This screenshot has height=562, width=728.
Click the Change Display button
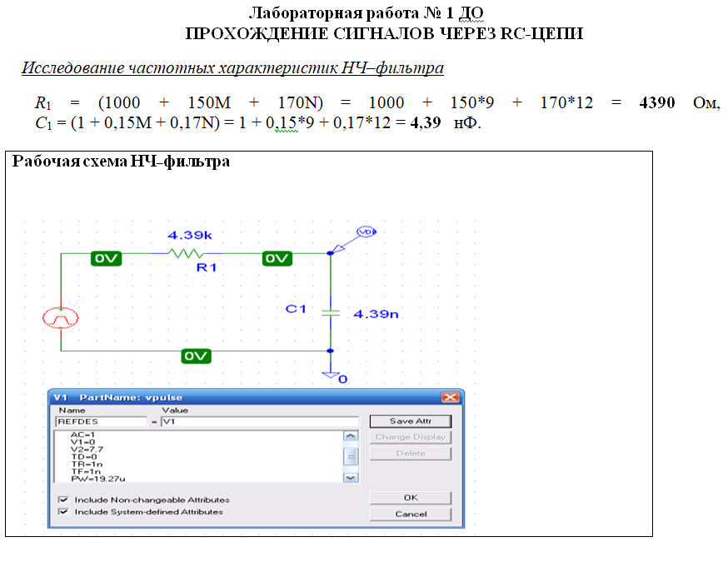coord(411,437)
